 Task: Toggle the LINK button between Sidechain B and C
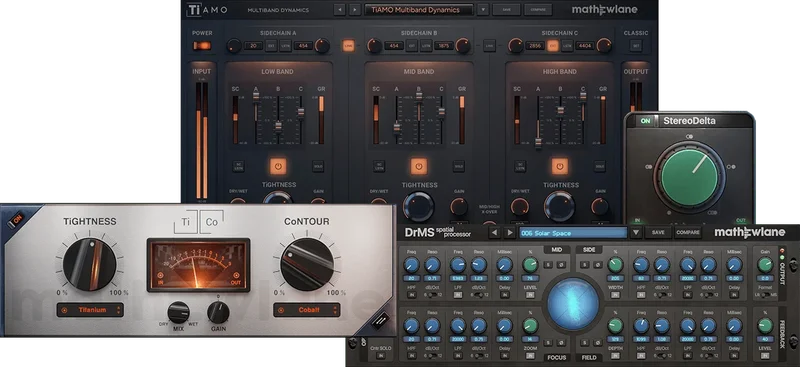(490, 46)
